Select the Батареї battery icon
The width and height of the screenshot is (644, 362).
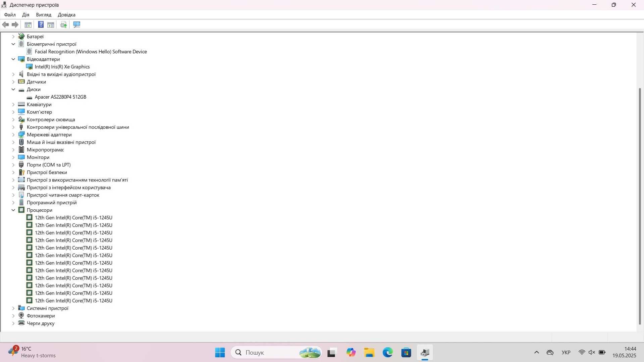click(x=21, y=36)
